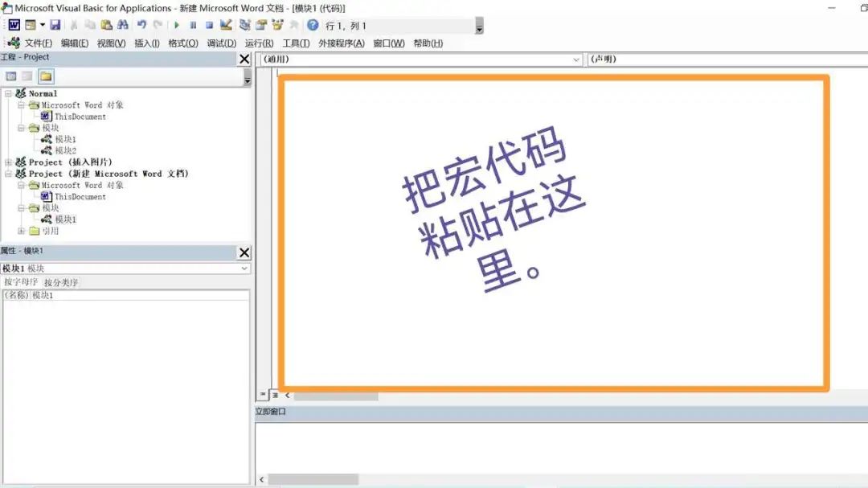
Task: Click the Toggle Folders icon in Project Explorer
Action: tap(46, 76)
